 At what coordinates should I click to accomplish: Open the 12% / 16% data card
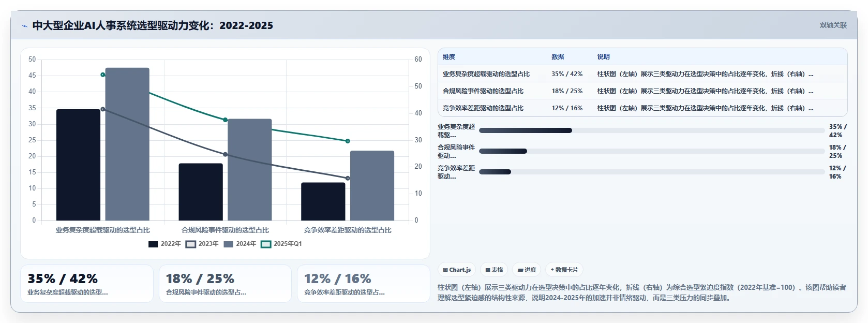(364, 284)
